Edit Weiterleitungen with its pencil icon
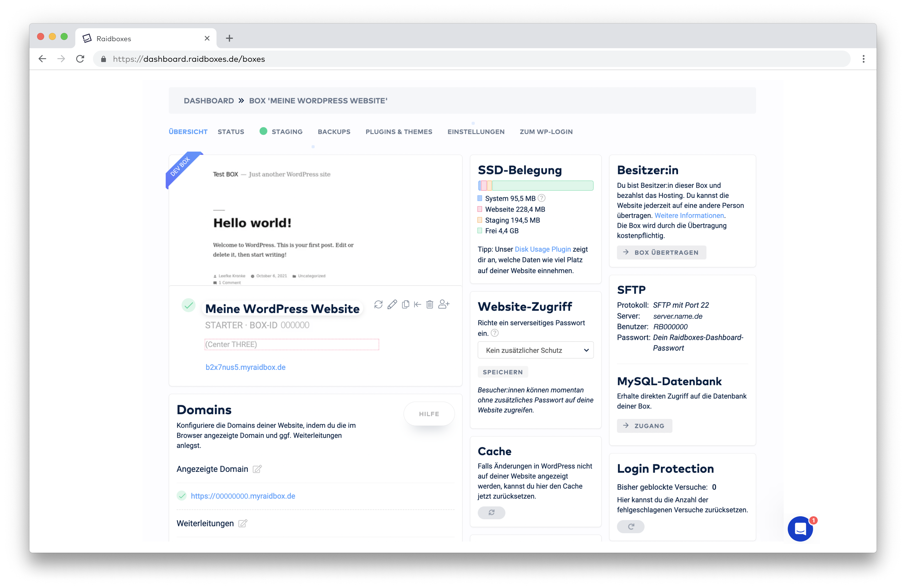The height and width of the screenshot is (588, 906). point(243,523)
